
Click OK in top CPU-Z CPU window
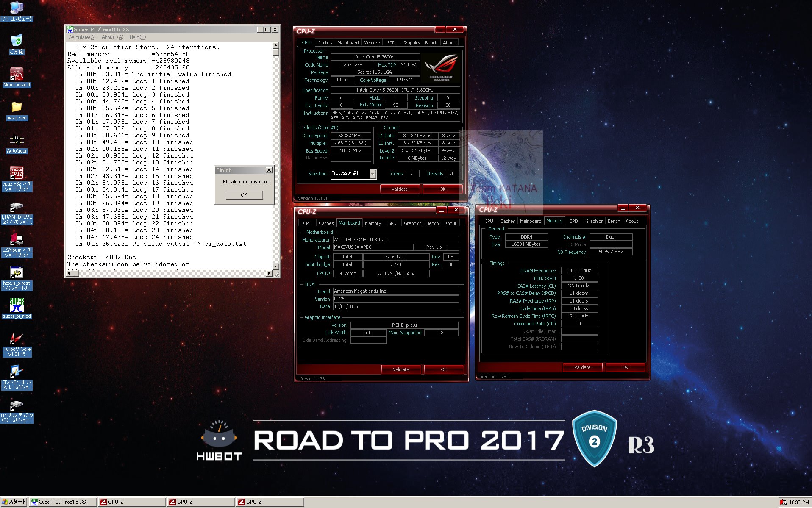pos(442,189)
